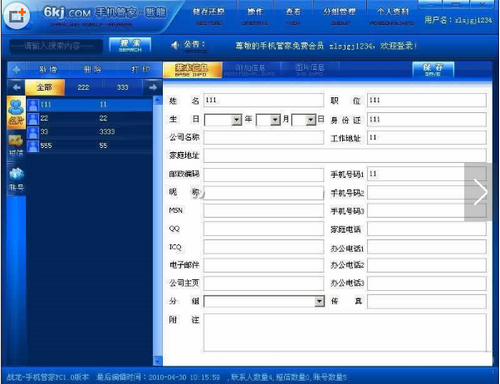Click the contact number text 3333
Image resolution: width=500 pixels, height=384 pixels.
tap(107, 132)
